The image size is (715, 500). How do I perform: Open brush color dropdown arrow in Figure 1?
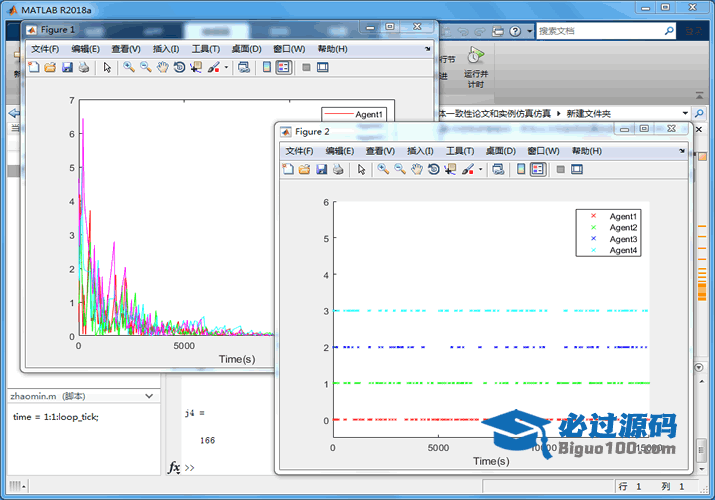(226, 67)
